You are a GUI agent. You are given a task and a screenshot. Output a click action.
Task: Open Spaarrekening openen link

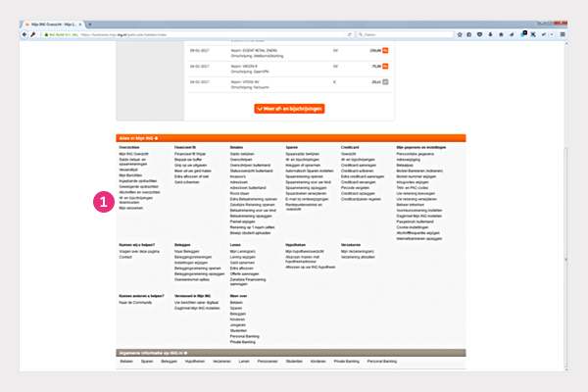click(x=304, y=176)
